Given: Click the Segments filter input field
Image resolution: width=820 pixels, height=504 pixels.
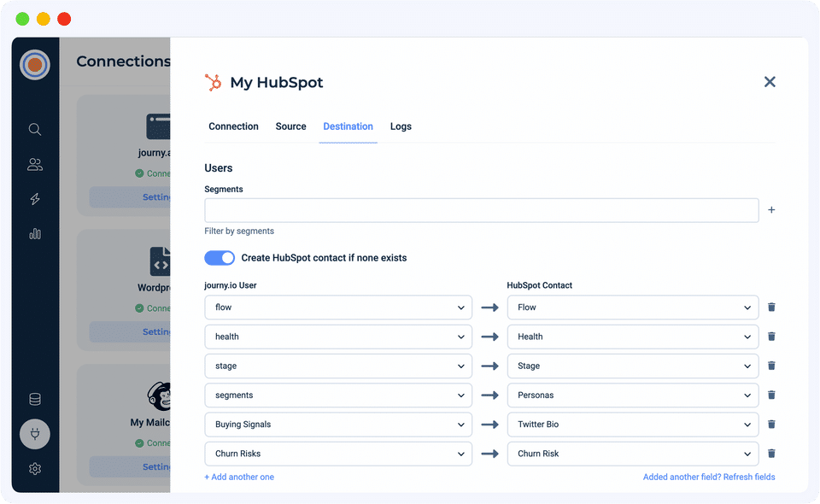Looking at the screenshot, I should [481, 210].
